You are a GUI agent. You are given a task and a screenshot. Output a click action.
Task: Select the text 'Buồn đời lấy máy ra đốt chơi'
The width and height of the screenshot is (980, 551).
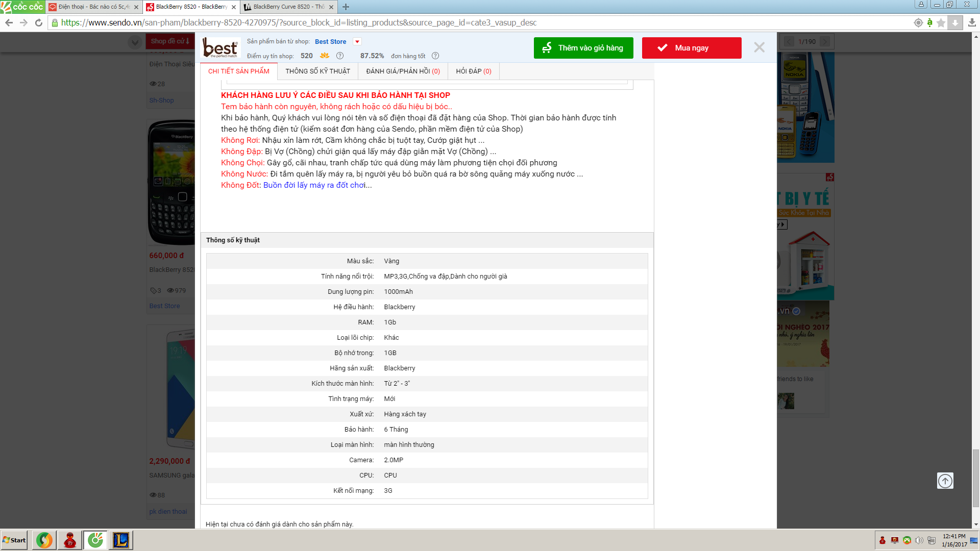314,185
